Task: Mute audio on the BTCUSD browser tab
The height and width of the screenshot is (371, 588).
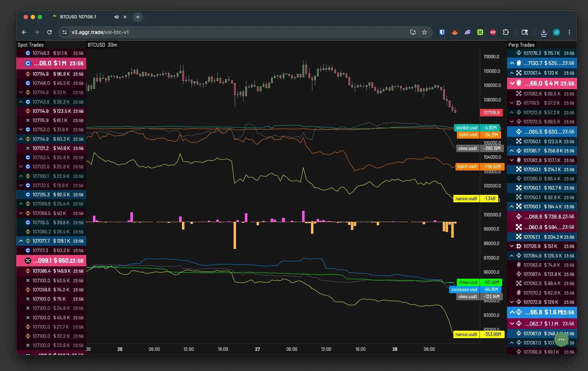Action: pyautogui.click(x=116, y=17)
